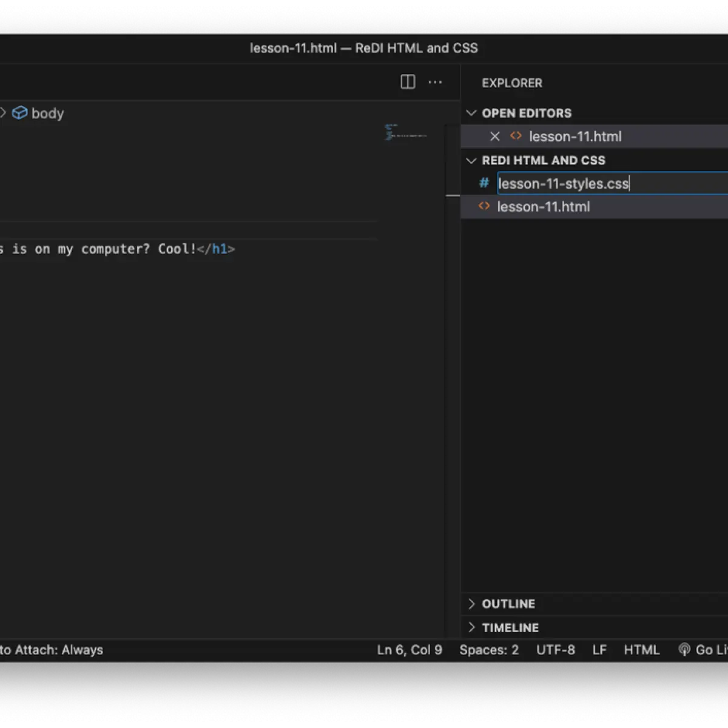The width and height of the screenshot is (728, 728).
Task: Change the LF end of line sequence
Action: [599, 650]
